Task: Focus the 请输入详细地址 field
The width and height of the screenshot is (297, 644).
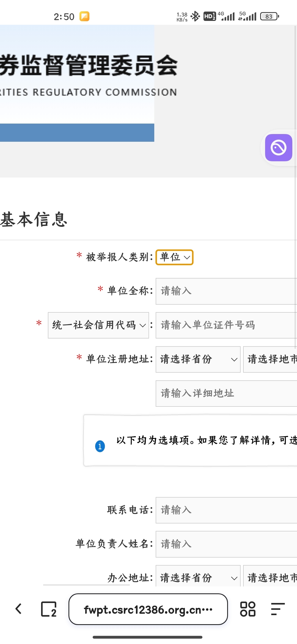Action: 226,393
